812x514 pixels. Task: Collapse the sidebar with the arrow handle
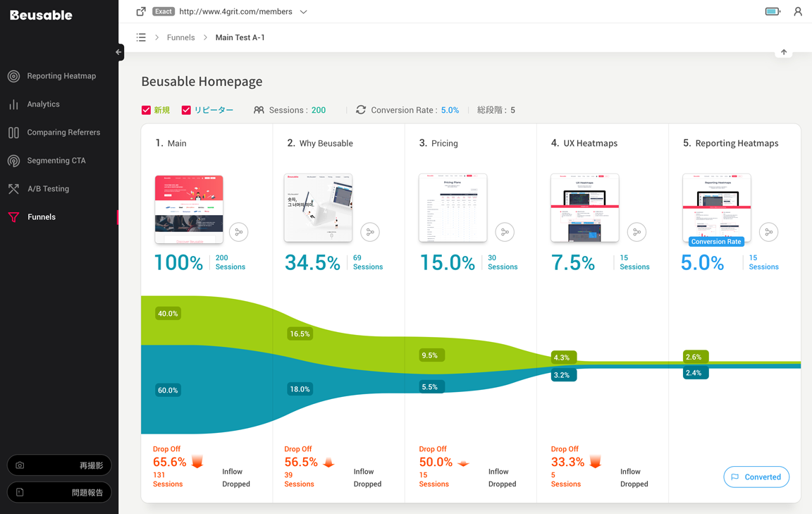[119, 51]
